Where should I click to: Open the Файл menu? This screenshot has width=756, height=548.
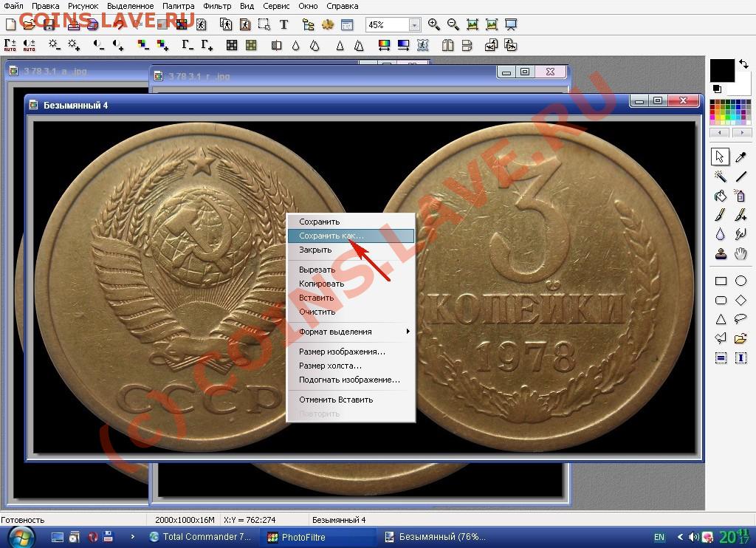(13, 6)
